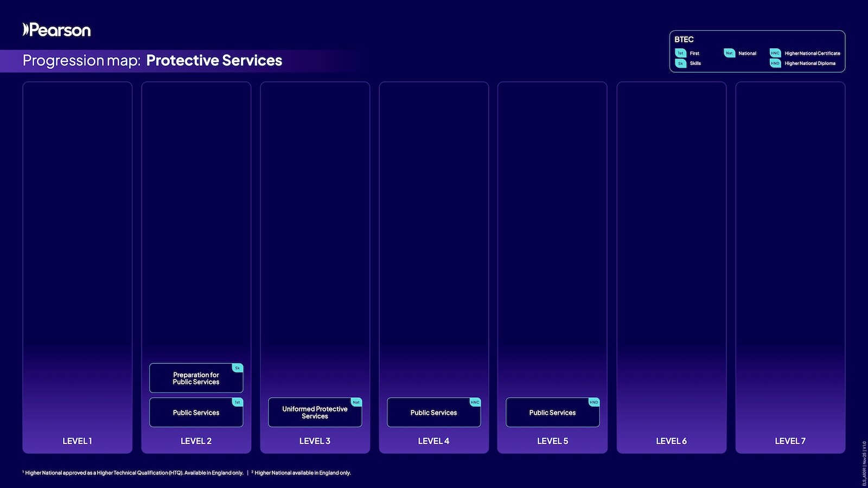868x488 pixels.
Task: Open the Uniformed Protective Services card
Action: click(315, 412)
